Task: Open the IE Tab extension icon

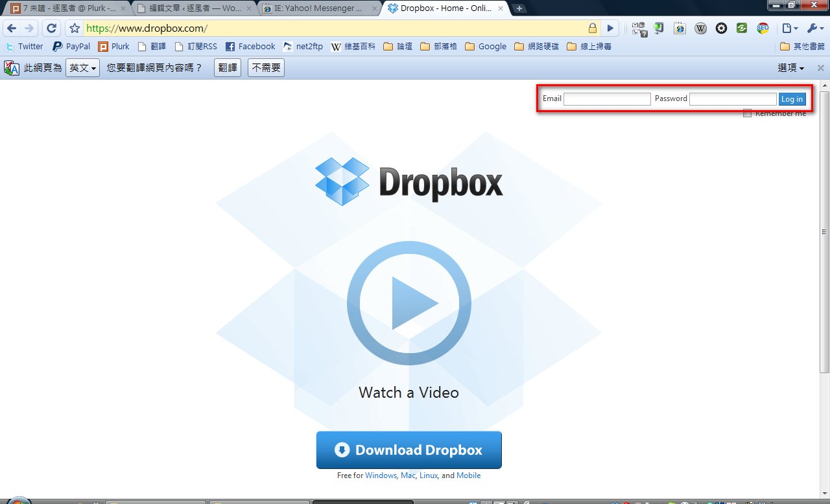Action: (x=680, y=29)
